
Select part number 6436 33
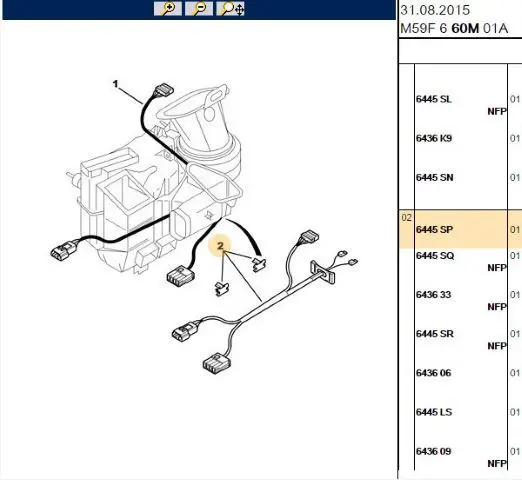[433, 295]
